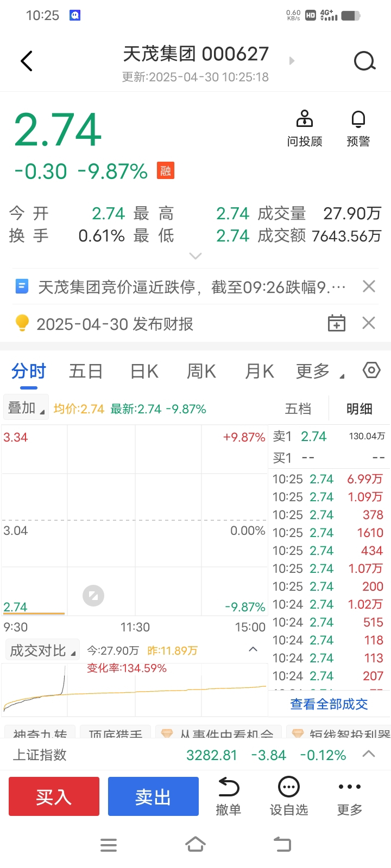The image size is (391, 868).
Task: Tap the 卖1 2.74 quote row
Action: [x=329, y=436]
